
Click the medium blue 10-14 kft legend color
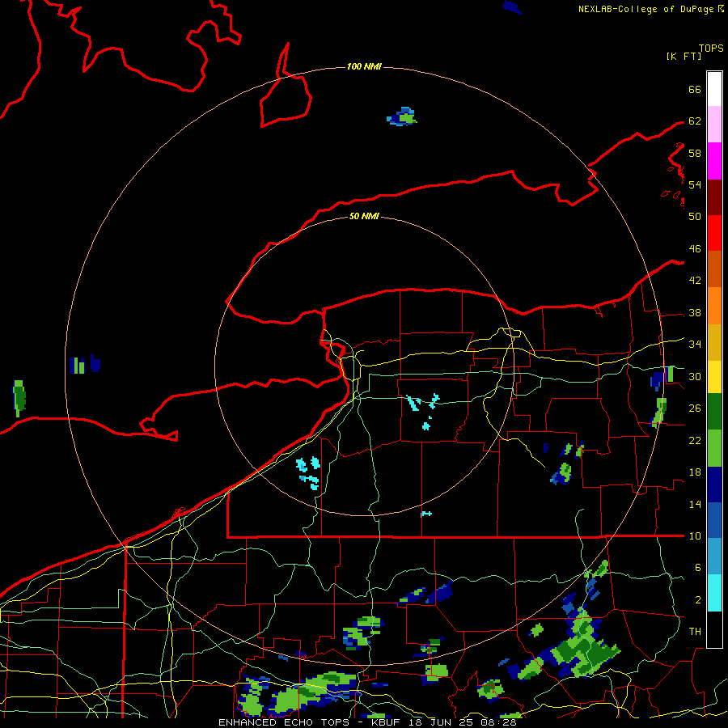pyautogui.click(x=714, y=520)
